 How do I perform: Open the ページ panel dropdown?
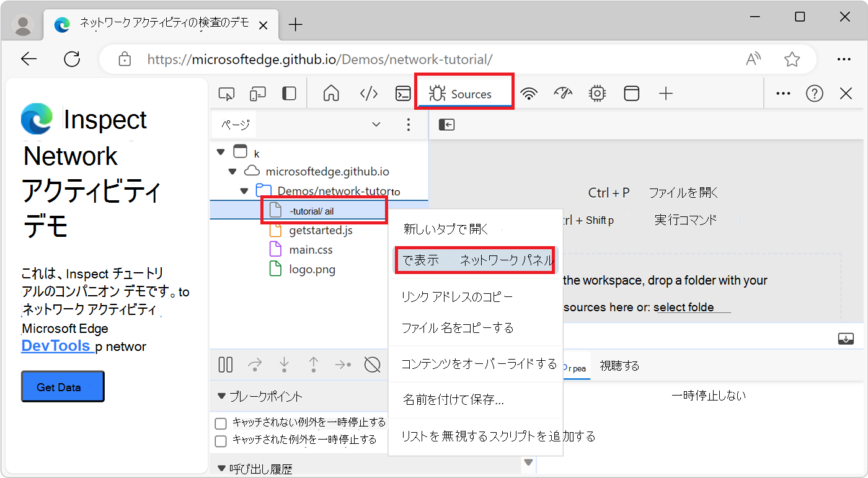pyautogui.click(x=376, y=124)
